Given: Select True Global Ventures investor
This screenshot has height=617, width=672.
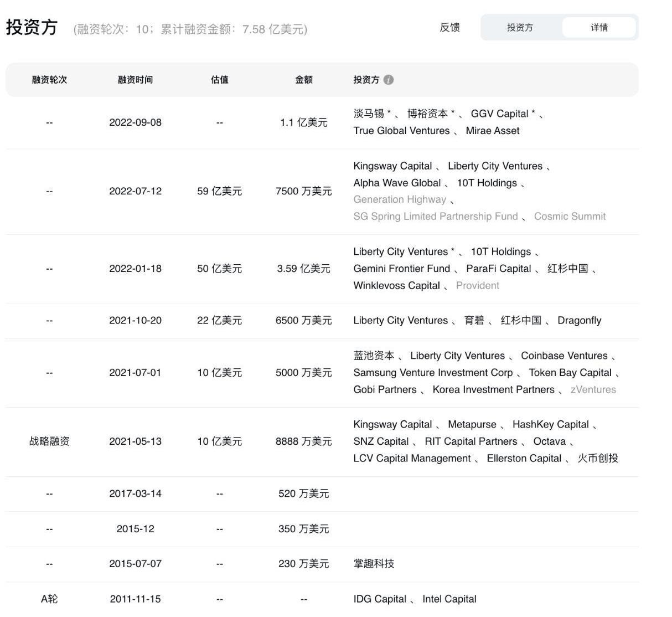Looking at the screenshot, I should click(x=401, y=131).
